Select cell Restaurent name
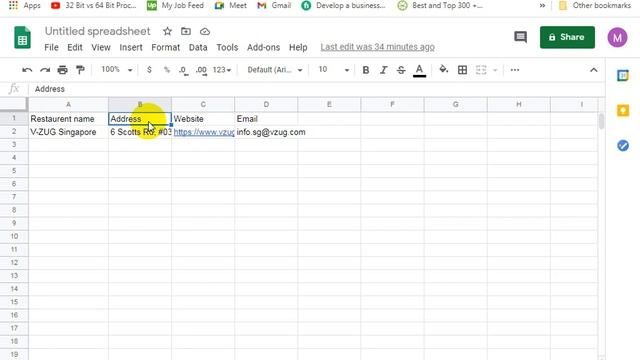640x360 pixels. [68, 119]
